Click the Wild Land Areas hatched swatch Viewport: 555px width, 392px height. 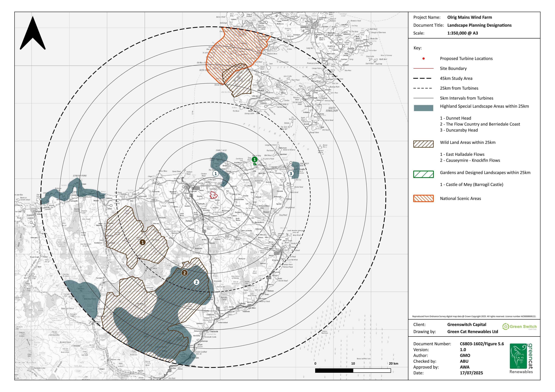424,144
